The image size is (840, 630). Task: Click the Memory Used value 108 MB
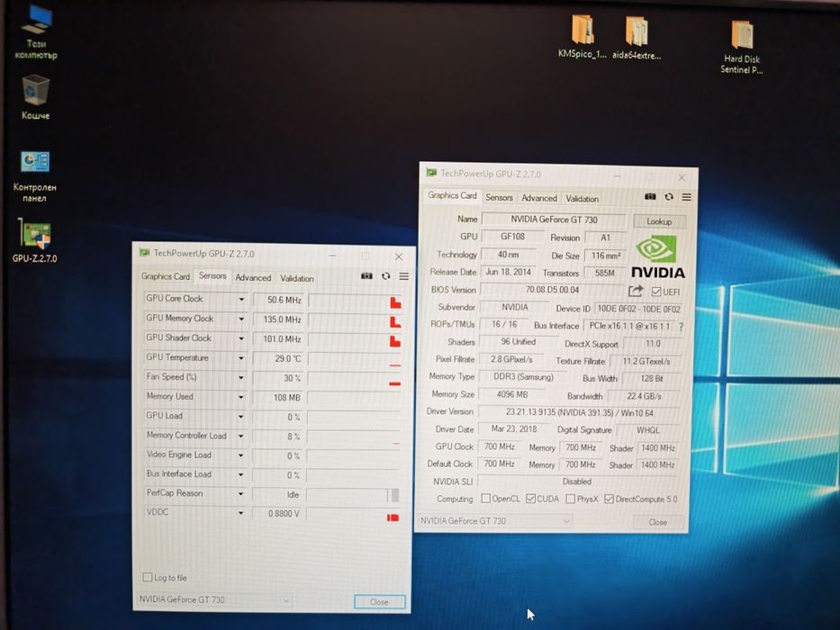(278, 398)
